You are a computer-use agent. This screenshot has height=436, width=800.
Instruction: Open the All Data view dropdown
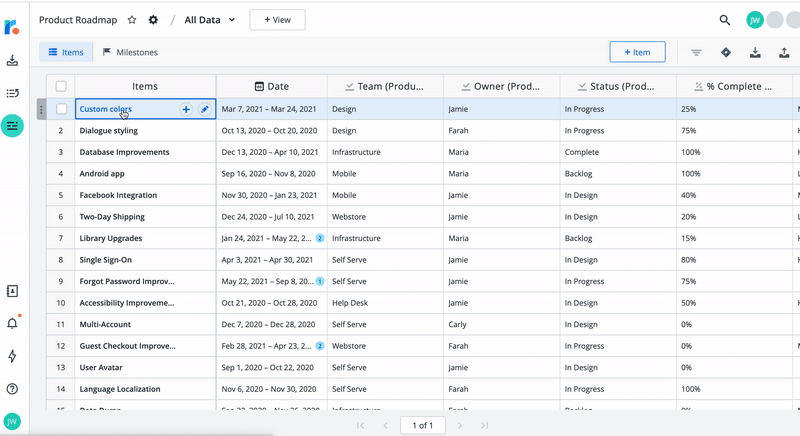(x=210, y=20)
